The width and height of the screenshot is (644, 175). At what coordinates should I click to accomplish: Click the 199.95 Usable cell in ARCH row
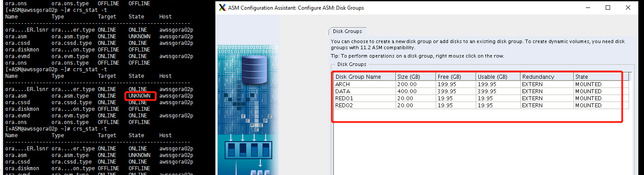coord(498,84)
